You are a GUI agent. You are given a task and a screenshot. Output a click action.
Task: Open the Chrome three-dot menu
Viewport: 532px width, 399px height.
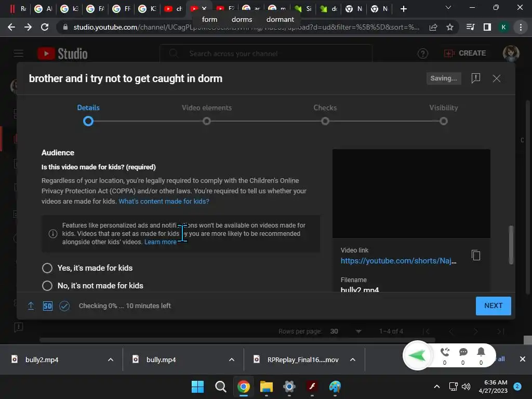click(521, 27)
